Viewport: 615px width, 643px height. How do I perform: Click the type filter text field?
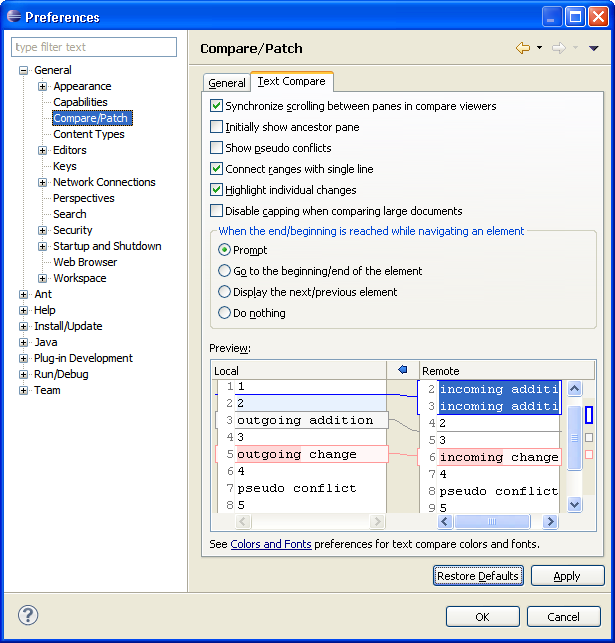click(94, 47)
